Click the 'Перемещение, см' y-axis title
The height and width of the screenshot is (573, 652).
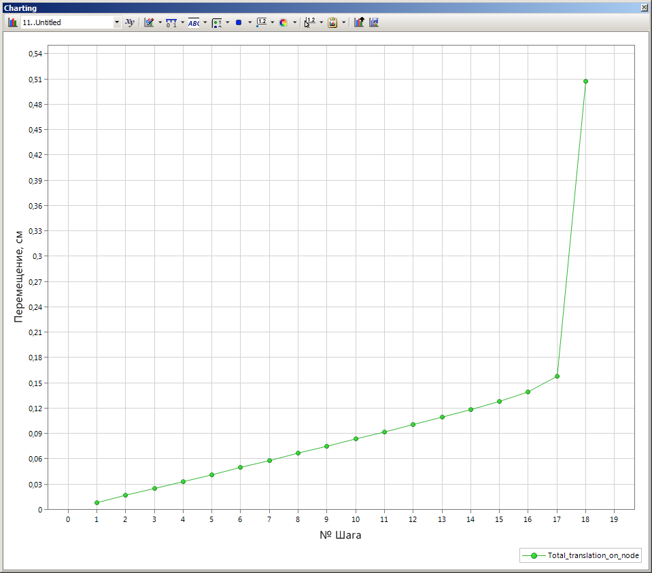(19, 277)
